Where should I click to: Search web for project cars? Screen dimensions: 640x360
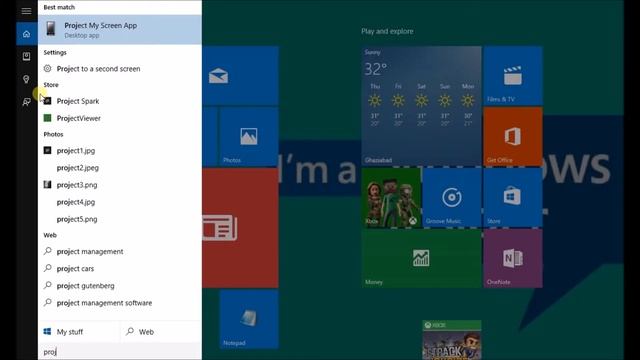[120, 269]
